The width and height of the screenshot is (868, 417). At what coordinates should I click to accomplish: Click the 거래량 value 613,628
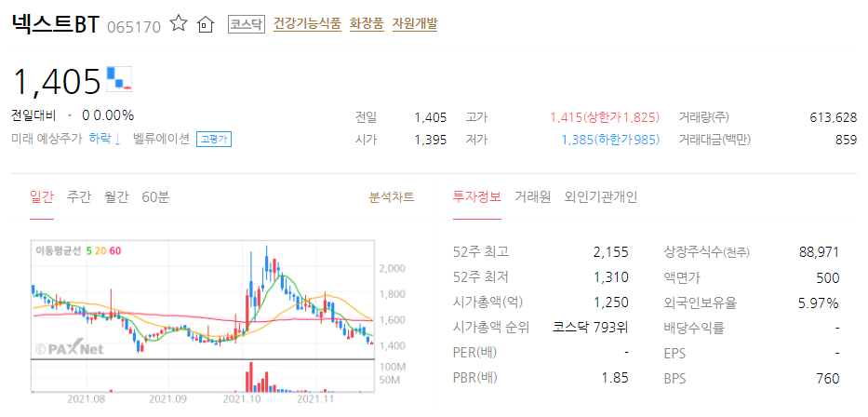coord(834,117)
